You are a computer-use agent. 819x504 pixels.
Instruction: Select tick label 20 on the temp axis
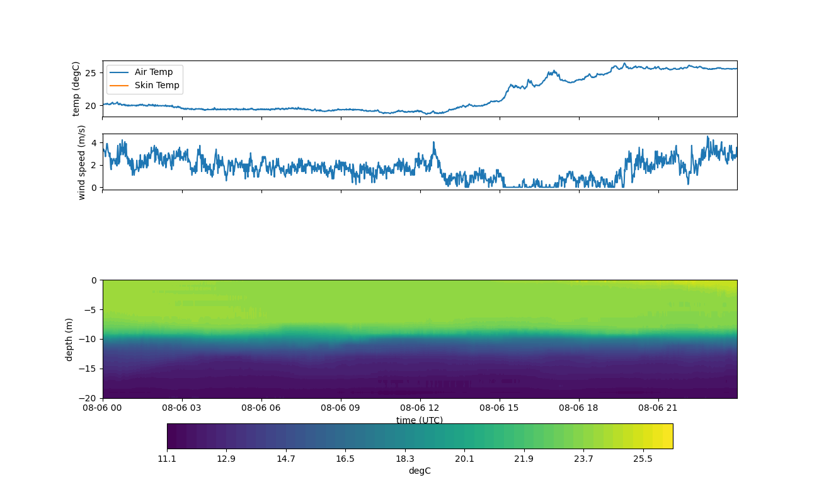(93, 106)
